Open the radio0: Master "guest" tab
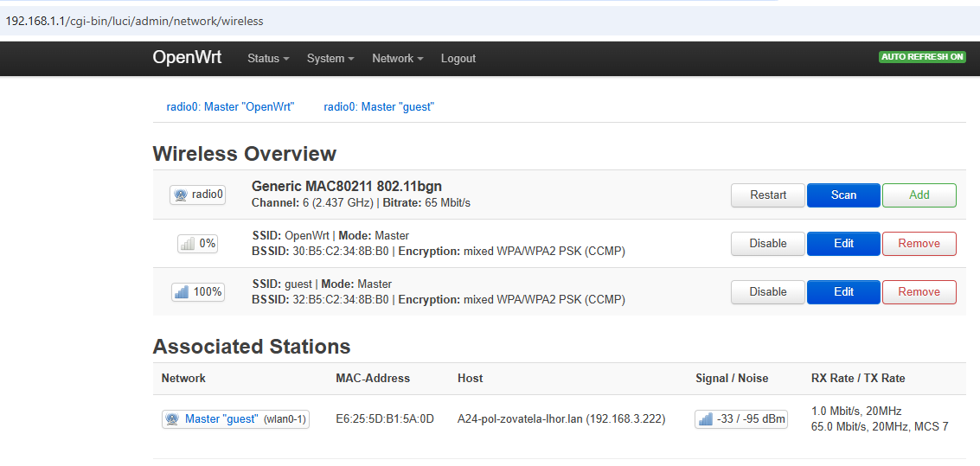Viewport: 980px width, 466px height. coord(379,107)
